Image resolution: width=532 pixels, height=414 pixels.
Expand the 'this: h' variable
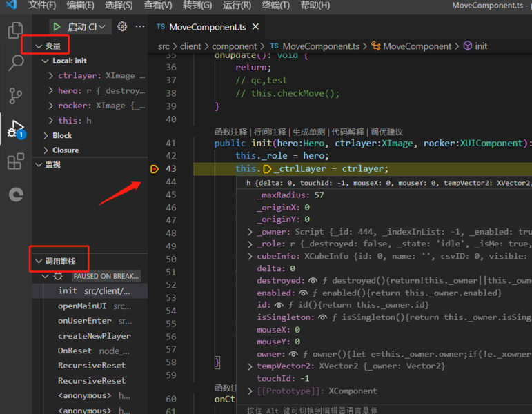pos(51,121)
